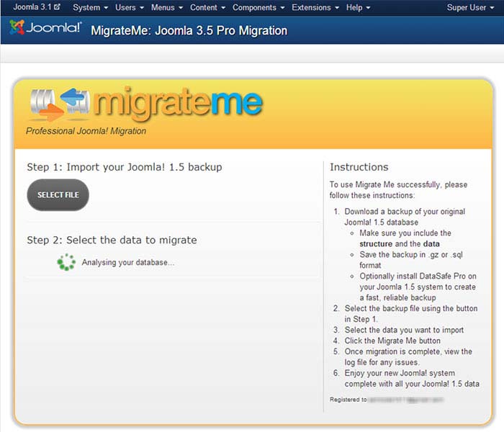Click the Content menu dropdown arrow
The image size is (504, 432).
(x=223, y=8)
